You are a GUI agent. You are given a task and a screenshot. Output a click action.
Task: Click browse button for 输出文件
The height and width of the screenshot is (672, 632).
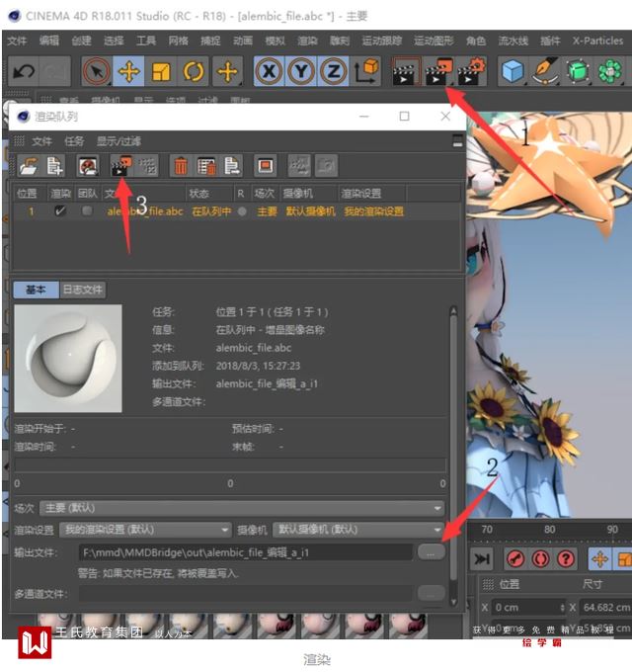pyautogui.click(x=432, y=552)
